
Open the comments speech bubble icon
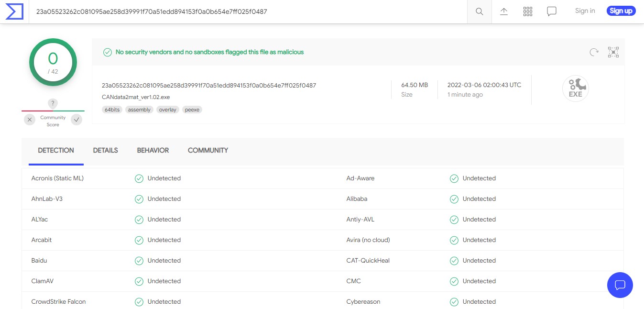coord(552,11)
